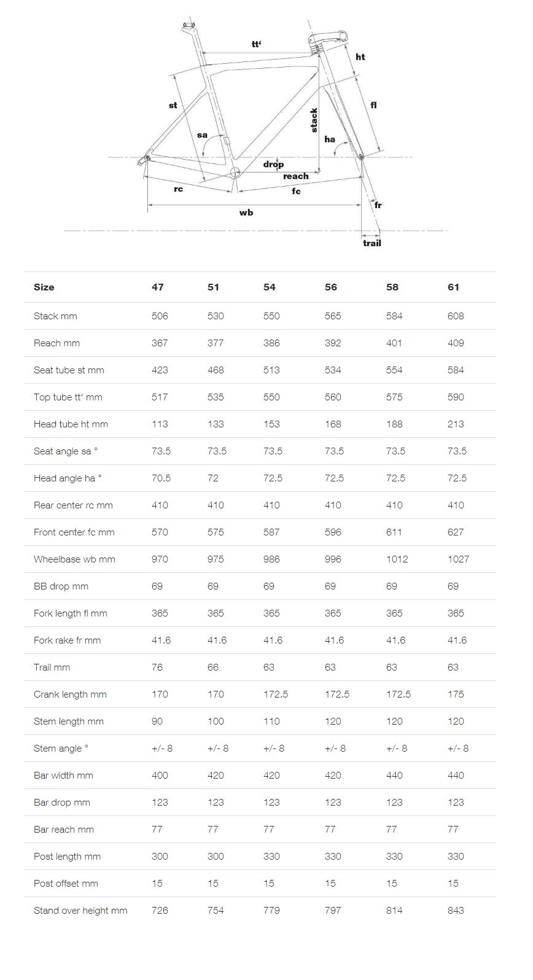Viewport: 533px width, 980px height.
Task: Select the 'drop' label in the diagram
Action: click(x=273, y=164)
